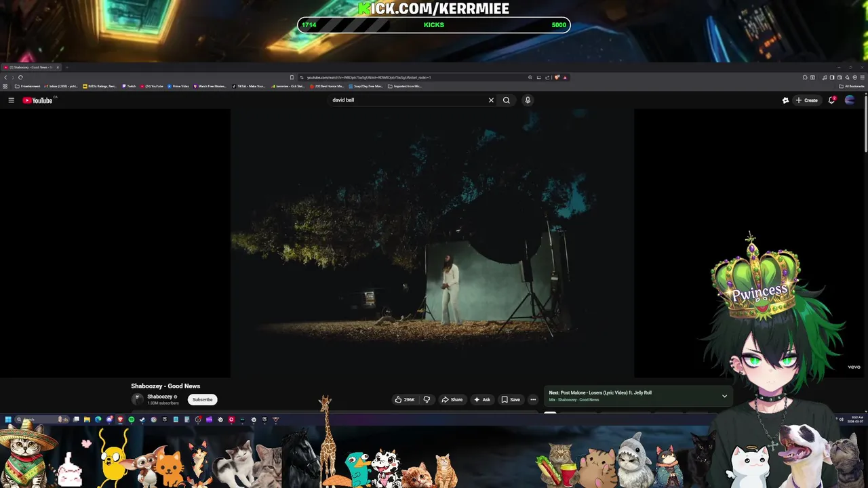This screenshot has width=868, height=488.
Task: Like the Shaboozey video (296K)
Action: (405, 400)
